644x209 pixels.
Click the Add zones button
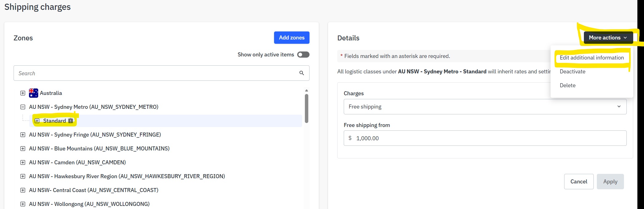tap(292, 38)
